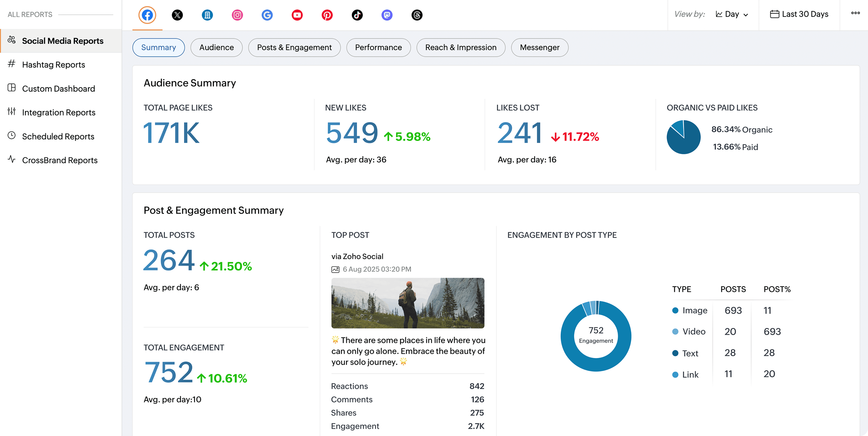Open the Pinterest channel icon
Viewport: 868px width, 436px height.
[327, 15]
